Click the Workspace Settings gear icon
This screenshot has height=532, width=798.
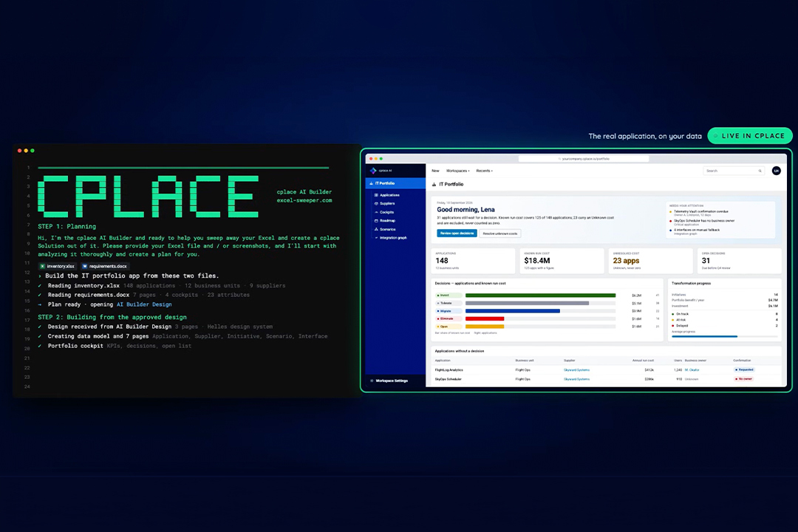[x=372, y=381]
